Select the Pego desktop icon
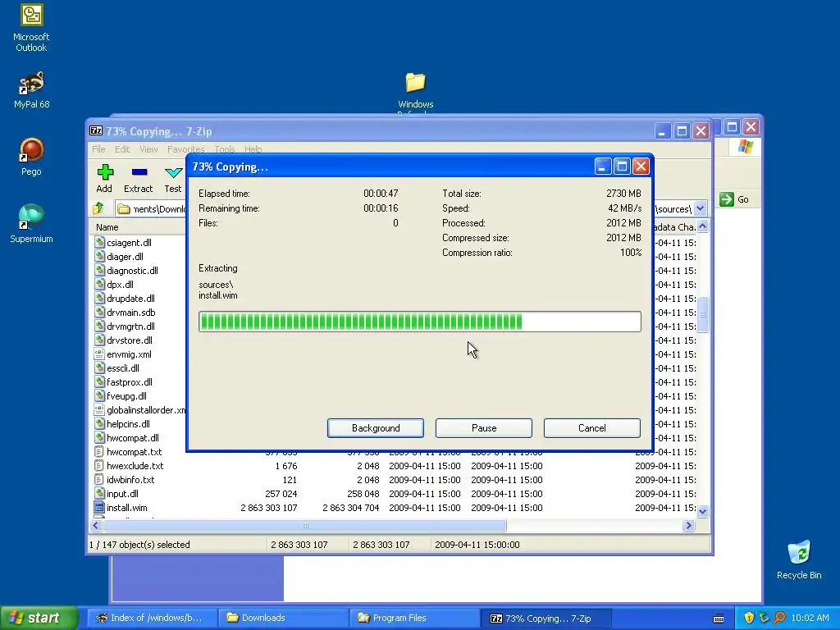The width and height of the screenshot is (840, 630). [32, 150]
